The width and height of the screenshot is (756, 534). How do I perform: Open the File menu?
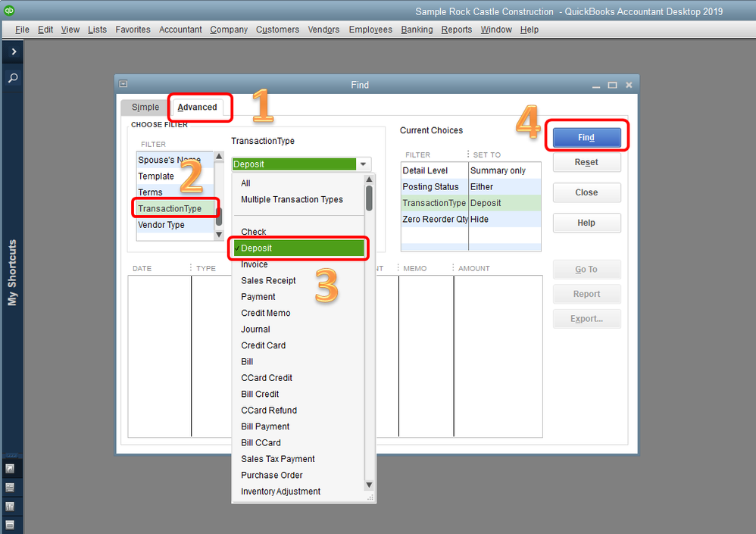pyautogui.click(x=22, y=30)
